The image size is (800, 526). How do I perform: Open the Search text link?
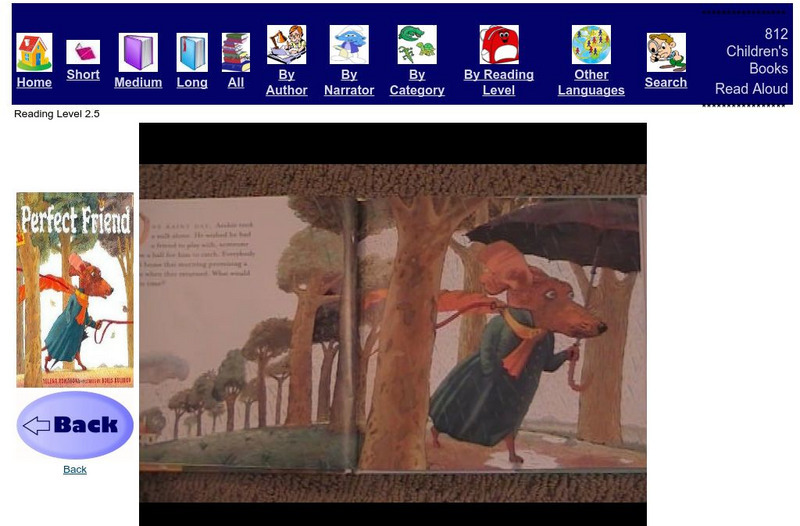[666, 83]
